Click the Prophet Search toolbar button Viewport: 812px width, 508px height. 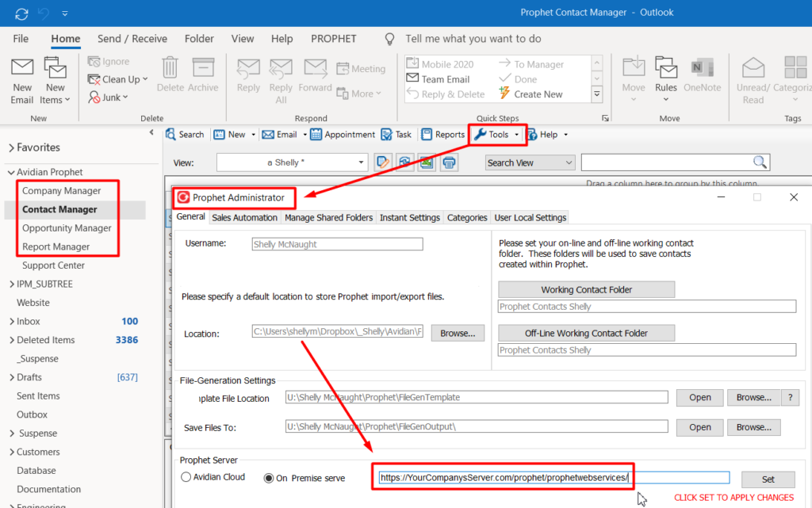[x=185, y=135]
